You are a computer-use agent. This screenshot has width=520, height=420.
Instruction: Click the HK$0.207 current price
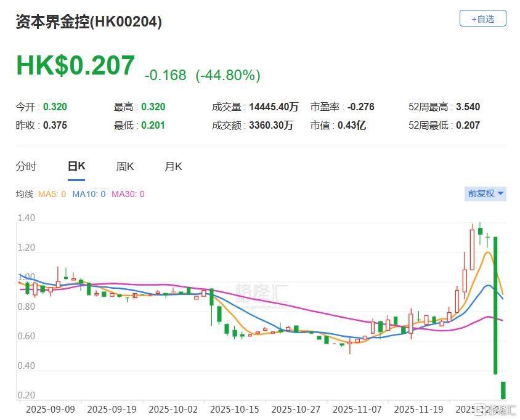click(x=75, y=66)
